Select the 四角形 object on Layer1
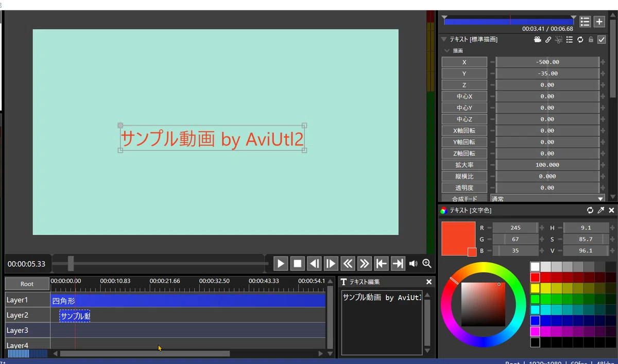Viewport: 618px width, 364px height. point(188,301)
